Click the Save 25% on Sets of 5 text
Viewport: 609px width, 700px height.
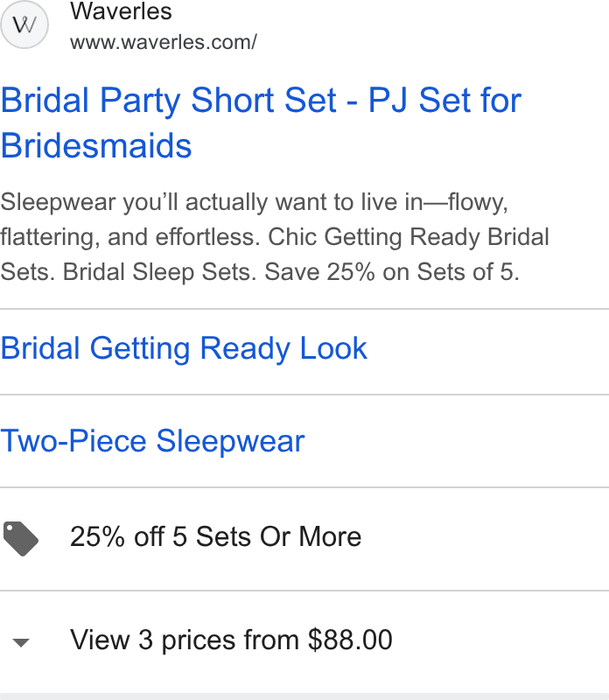392,272
